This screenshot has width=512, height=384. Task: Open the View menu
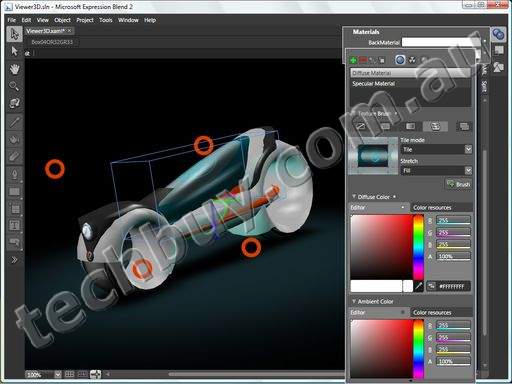[x=43, y=20]
